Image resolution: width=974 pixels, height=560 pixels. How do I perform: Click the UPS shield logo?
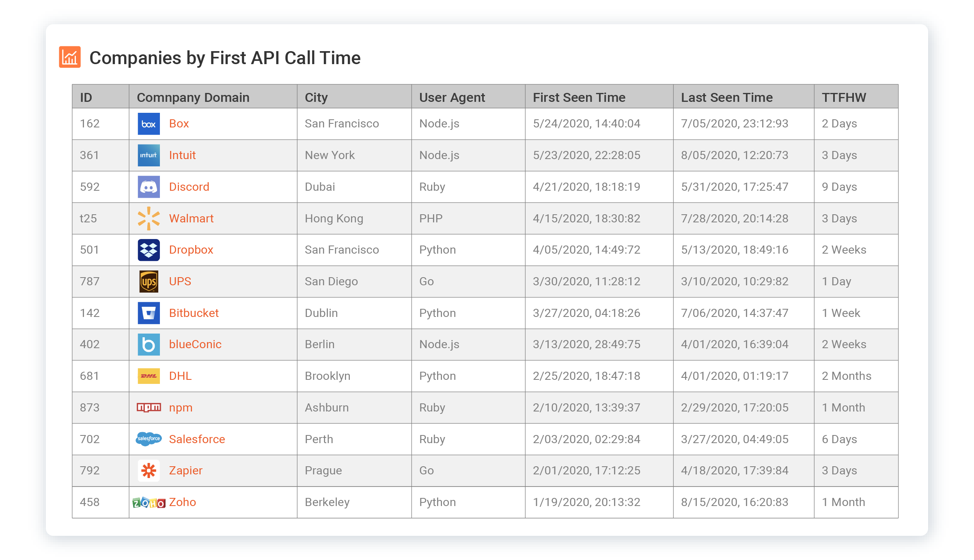point(149,282)
